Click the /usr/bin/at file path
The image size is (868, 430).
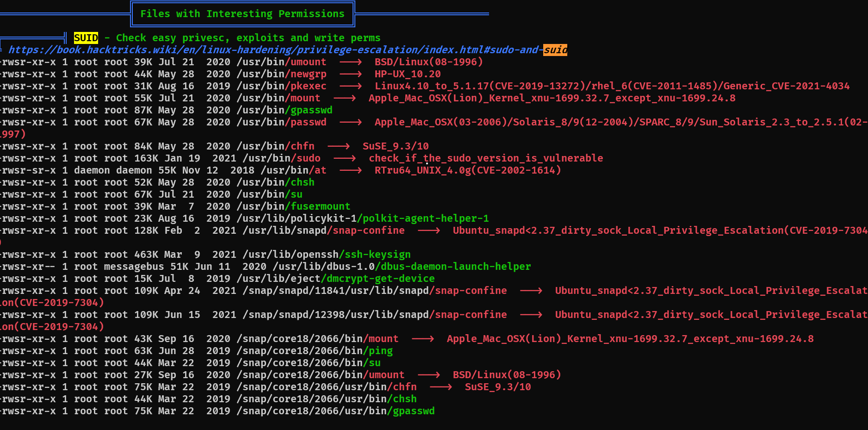293,170
